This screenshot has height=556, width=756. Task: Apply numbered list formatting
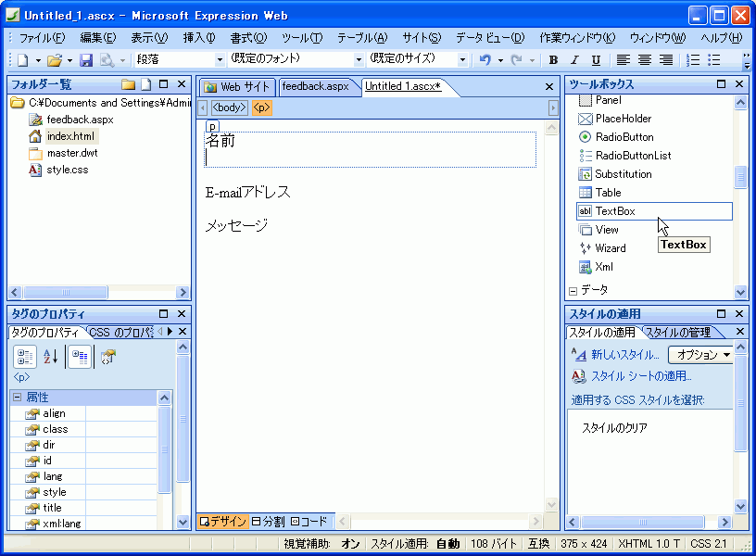(x=693, y=60)
